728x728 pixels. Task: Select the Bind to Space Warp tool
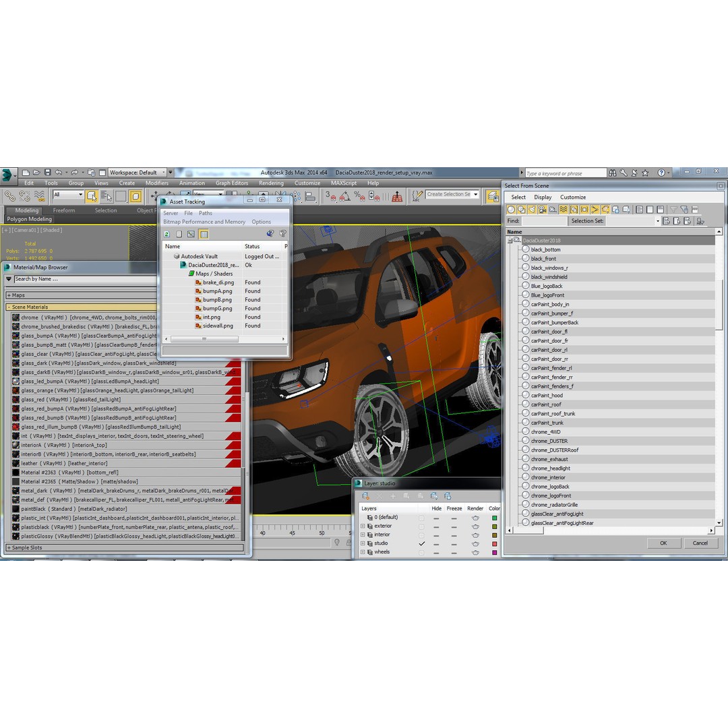click(x=40, y=196)
